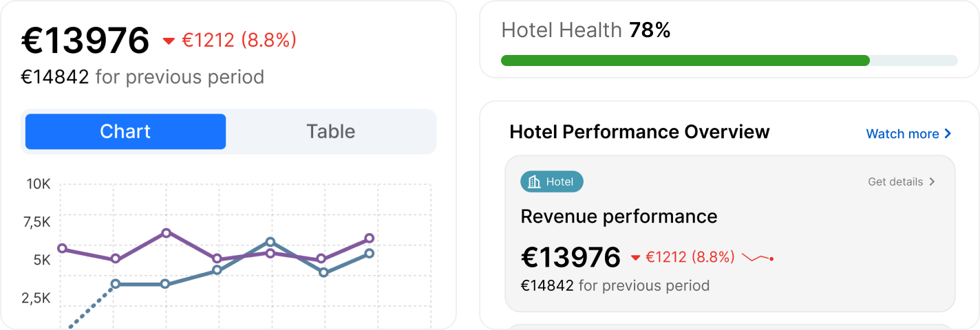Click the green Hotel Health progress bar
Image resolution: width=980 pixels, height=330 pixels.
pyautogui.click(x=685, y=60)
